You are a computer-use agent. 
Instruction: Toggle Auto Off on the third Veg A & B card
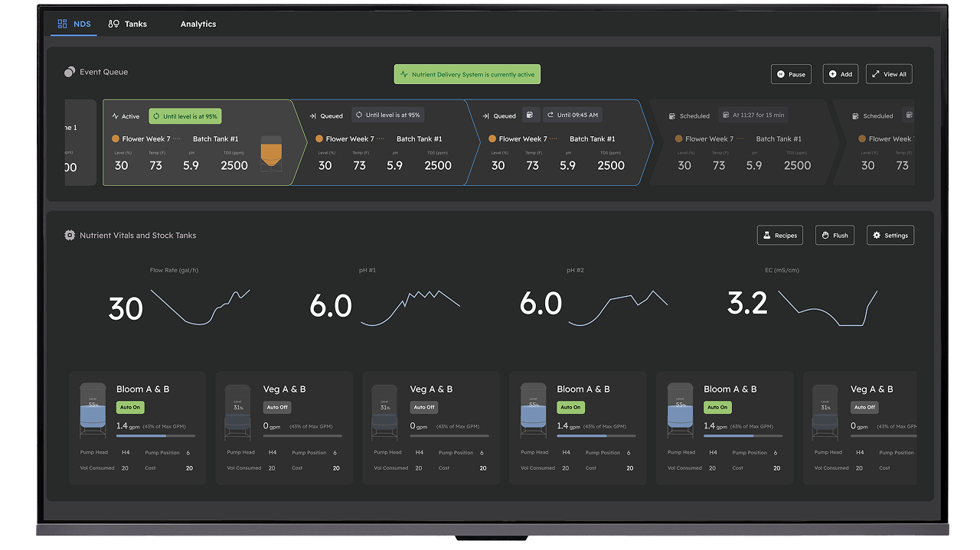(864, 408)
